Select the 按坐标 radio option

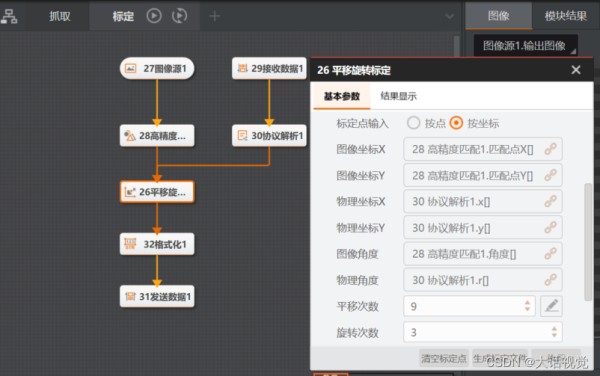[456, 123]
